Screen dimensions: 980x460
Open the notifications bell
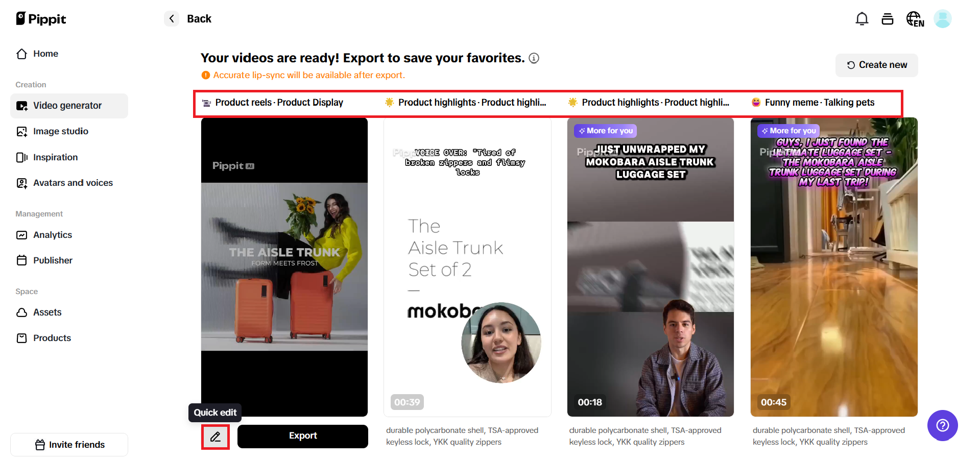tap(862, 18)
